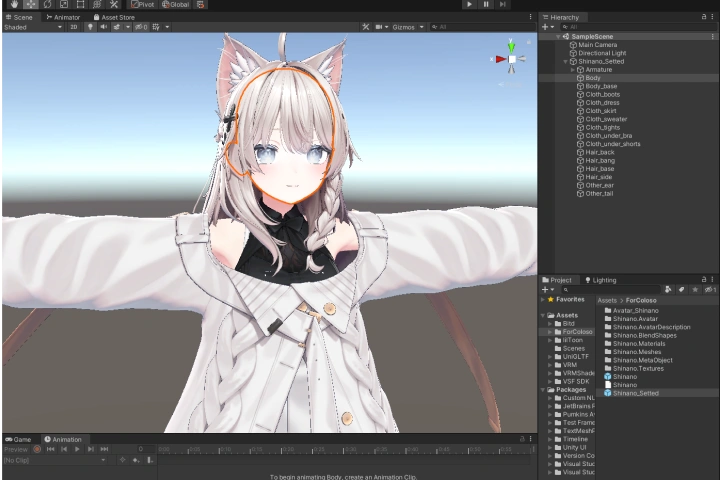Click the Project search field
The image size is (720, 480).
tap(610, 289)
